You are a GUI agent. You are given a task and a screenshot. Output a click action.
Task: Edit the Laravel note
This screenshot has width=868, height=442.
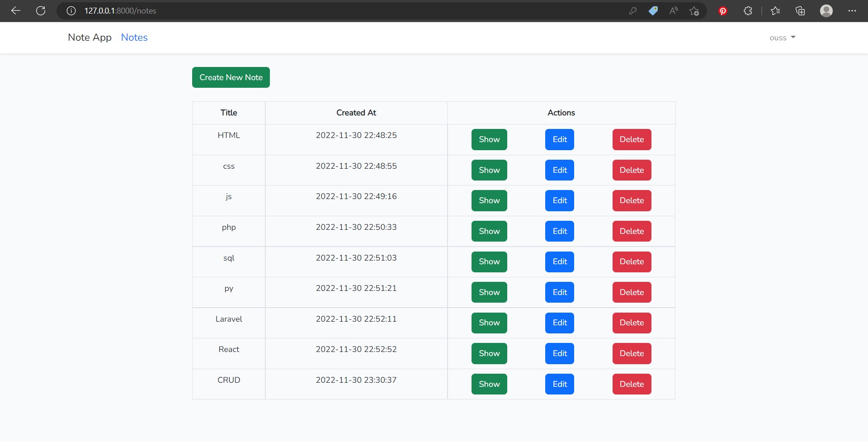559,323
